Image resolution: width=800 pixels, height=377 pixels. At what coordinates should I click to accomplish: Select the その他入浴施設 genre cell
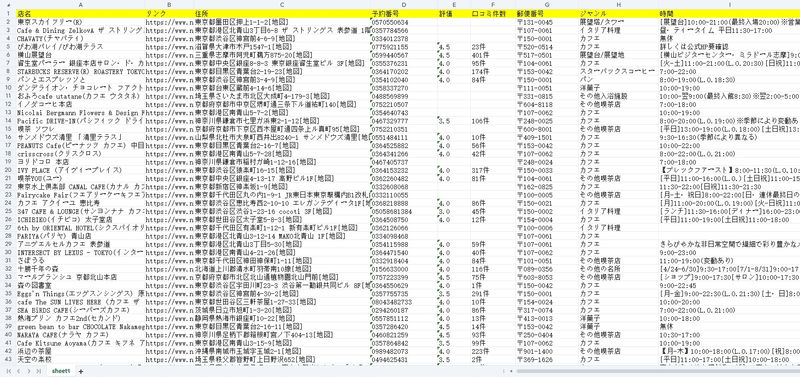click(x=618, y=96)
